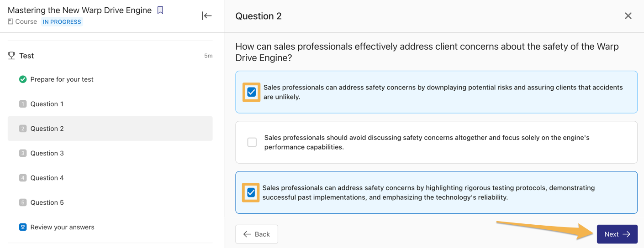Click the Test section header
The width and height of the screenshot is (644, 248).
point(26,56)
